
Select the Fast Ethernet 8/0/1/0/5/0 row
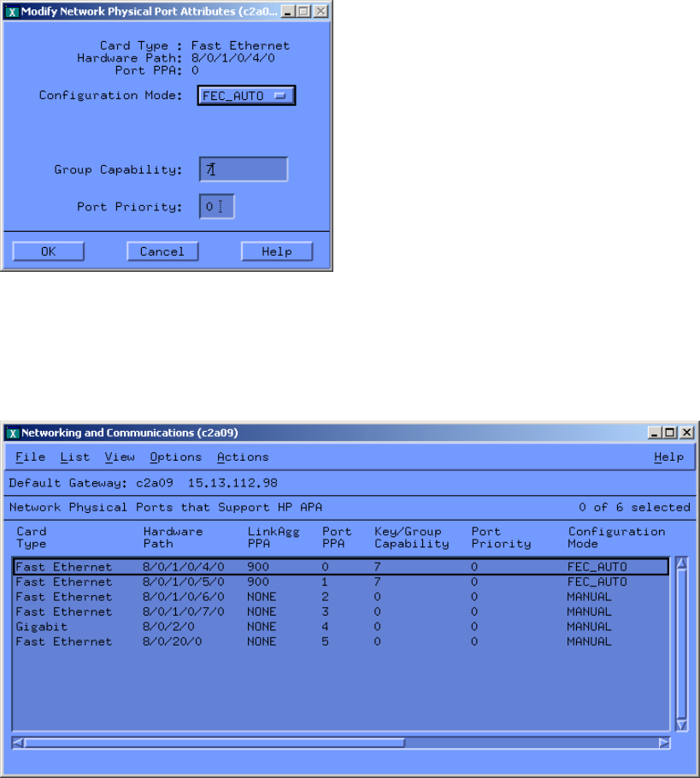[x=341, y=581]
